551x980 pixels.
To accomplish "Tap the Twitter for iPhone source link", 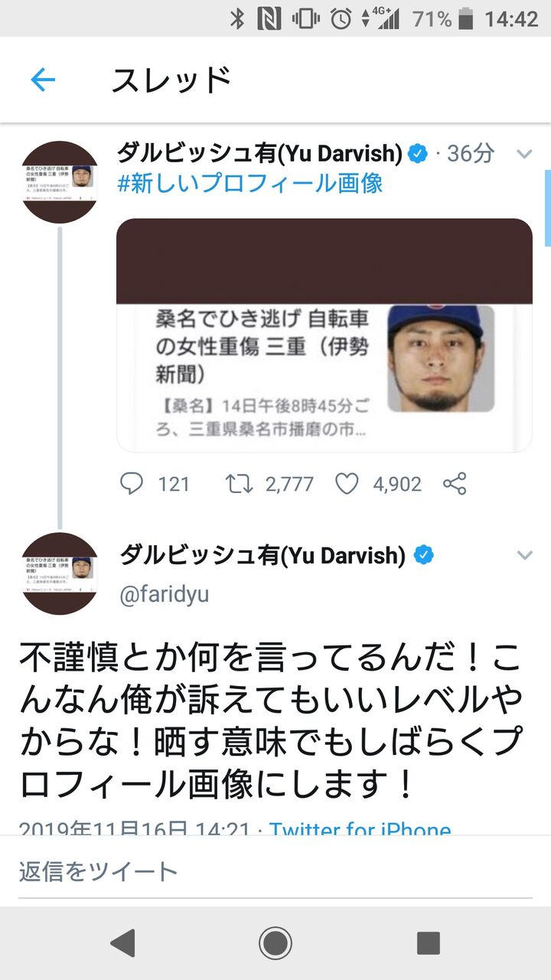I will (360, 829).
